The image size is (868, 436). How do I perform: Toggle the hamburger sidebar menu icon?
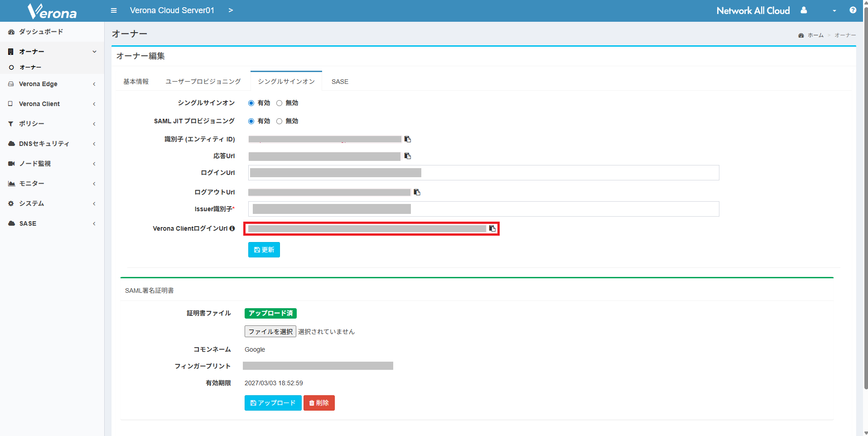click(114, 10)
